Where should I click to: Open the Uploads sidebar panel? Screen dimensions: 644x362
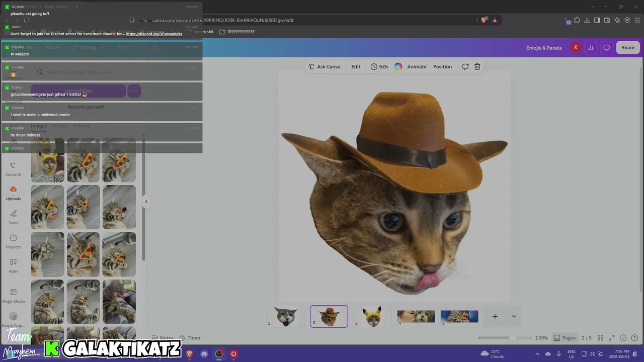[x=13, y=193]
